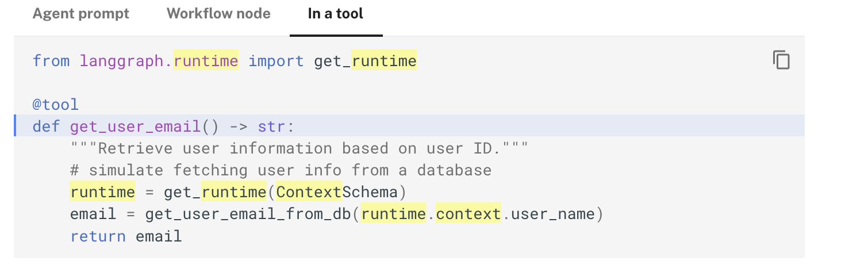Viewport: 868px width, 276px height.
Task: Click the comment about simulating database fetch
Action: (x=281, y=170)
